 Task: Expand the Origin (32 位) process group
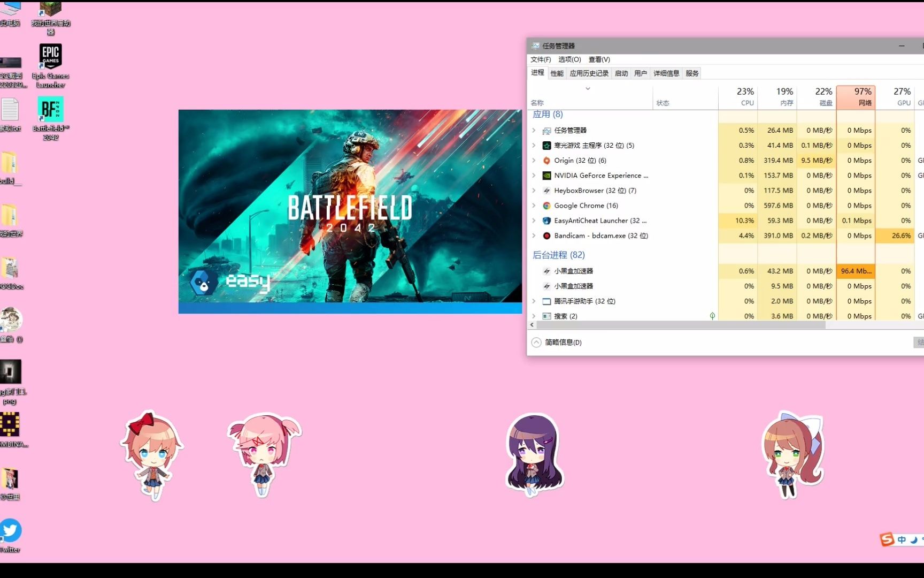click(x=534, y=161)
